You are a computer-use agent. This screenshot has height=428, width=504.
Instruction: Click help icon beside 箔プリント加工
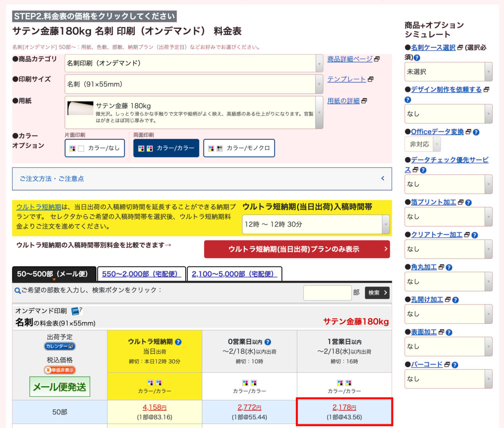pos(468,203)
